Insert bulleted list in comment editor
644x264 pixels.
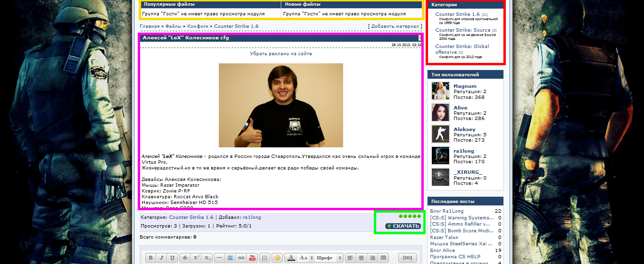pos(264,258)
